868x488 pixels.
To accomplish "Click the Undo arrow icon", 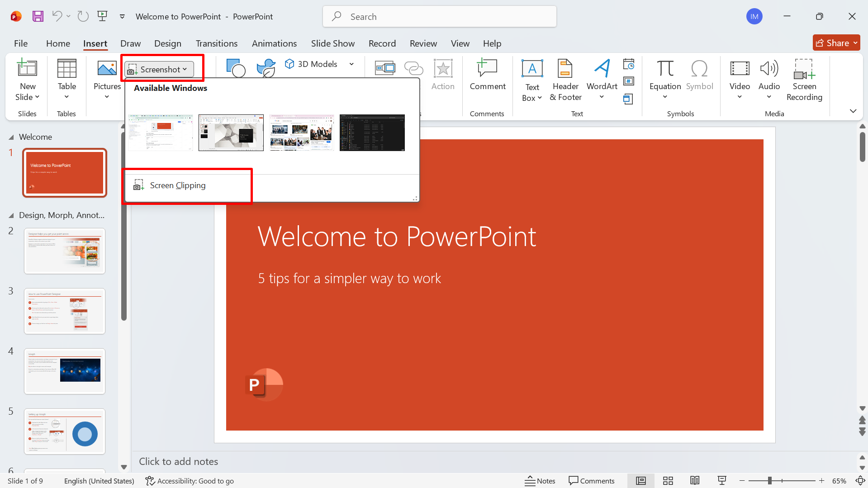I will (57, 17).
